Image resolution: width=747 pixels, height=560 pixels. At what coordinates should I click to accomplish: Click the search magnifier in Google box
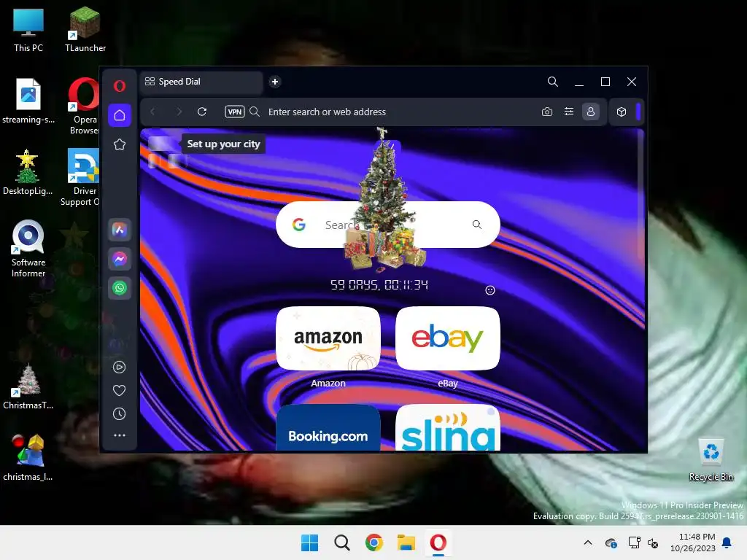[x=477, y=225]
